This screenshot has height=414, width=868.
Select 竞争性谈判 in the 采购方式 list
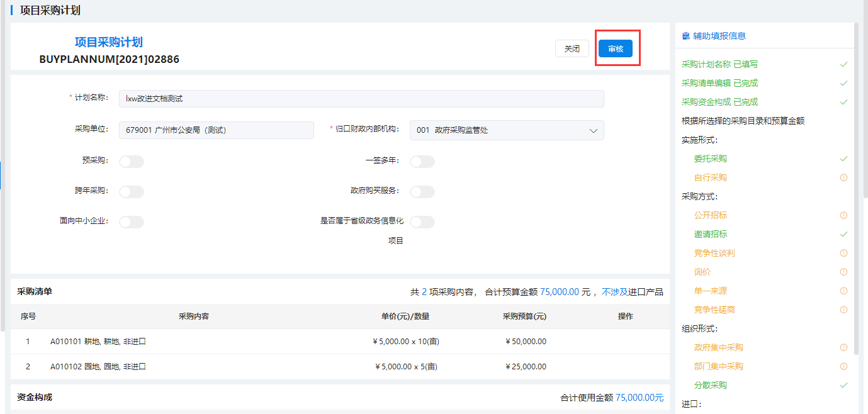point(714,253)
